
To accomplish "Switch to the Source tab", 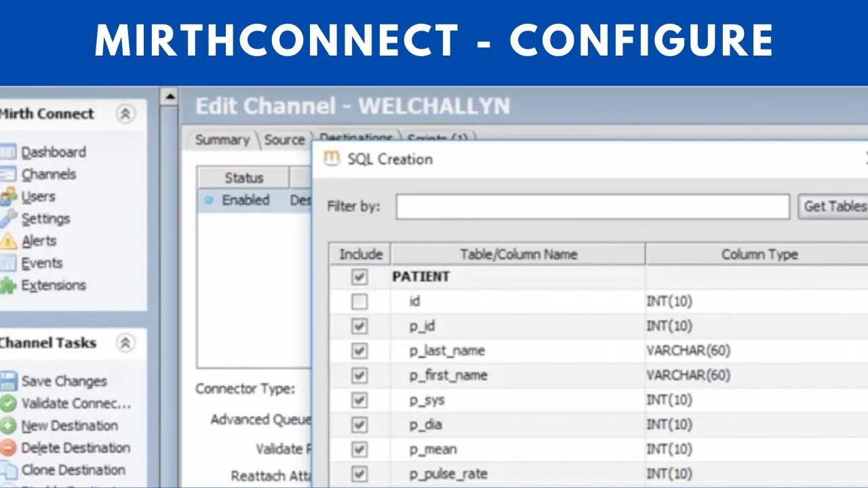I will (284, 140).
